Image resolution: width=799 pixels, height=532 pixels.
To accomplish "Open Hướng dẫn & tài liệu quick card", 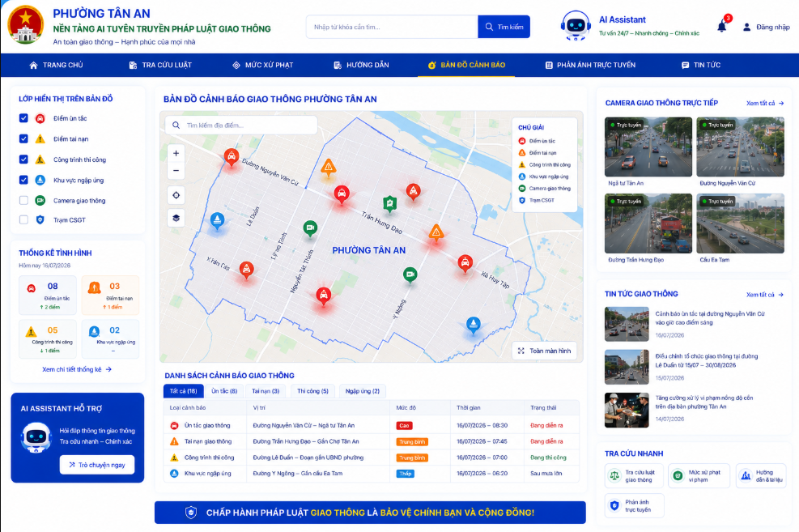I will (761, 476).
